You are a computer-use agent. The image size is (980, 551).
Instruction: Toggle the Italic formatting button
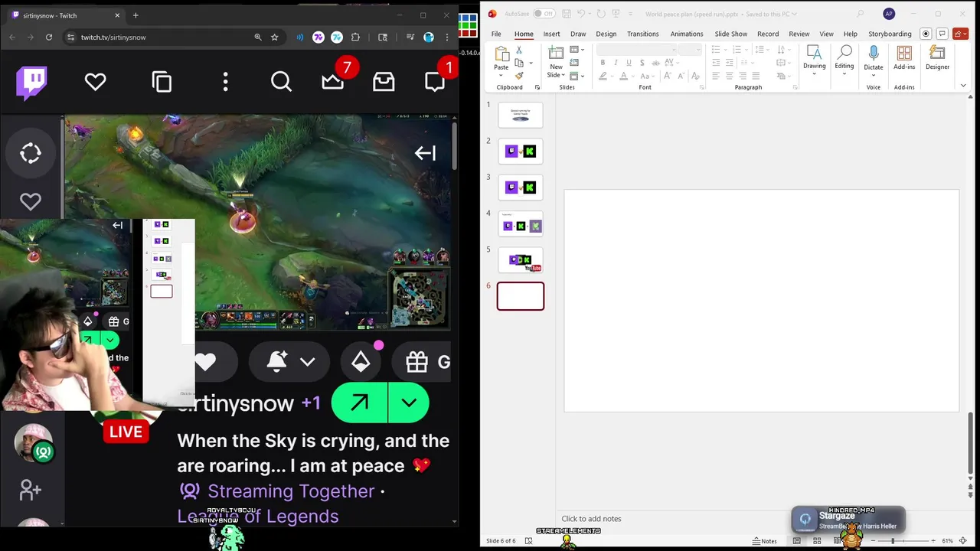615,63
